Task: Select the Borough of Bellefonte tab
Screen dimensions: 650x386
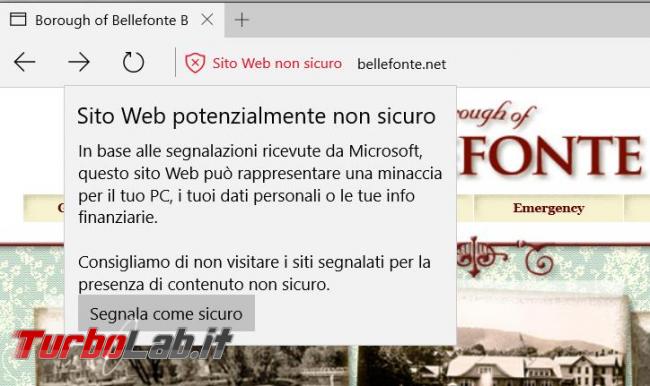Action: (112, 20)
